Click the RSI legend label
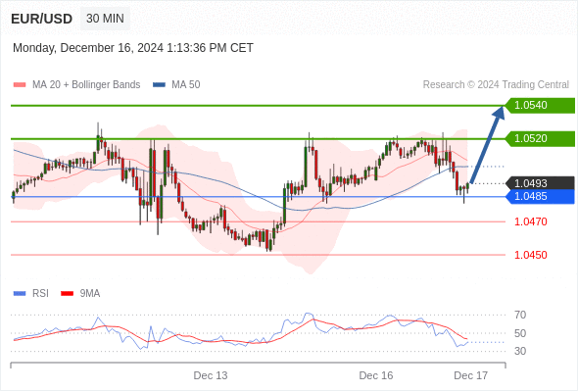Screen dimensions: 578x392 (40, 294)
